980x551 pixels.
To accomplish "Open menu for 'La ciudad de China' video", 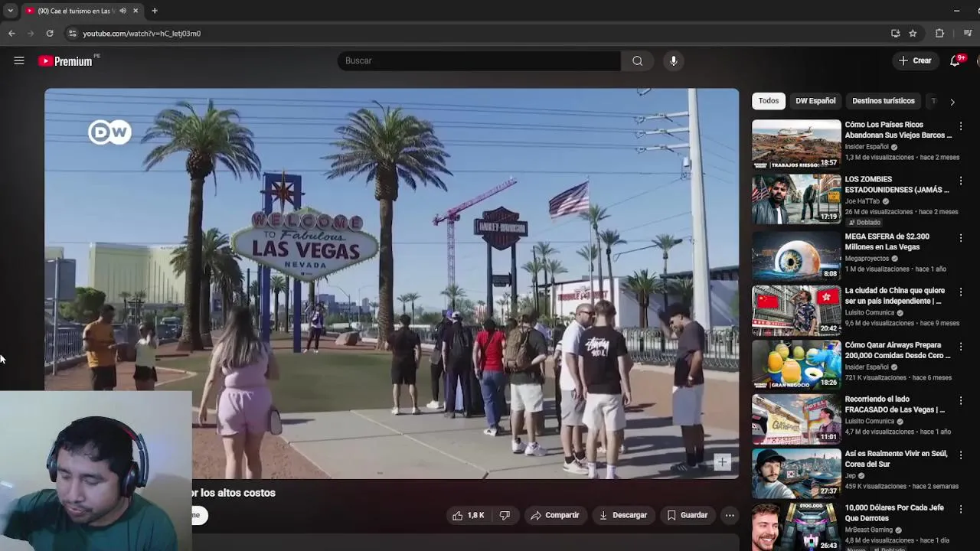I will 961,292.
